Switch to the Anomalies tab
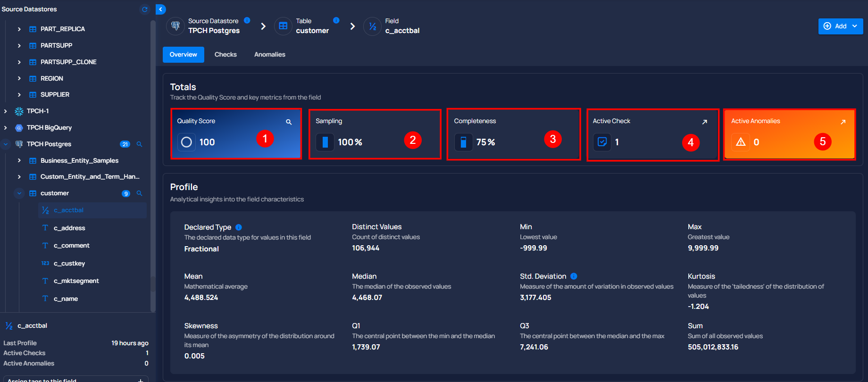This screenshot has width=868, height=382. point(270,55)
